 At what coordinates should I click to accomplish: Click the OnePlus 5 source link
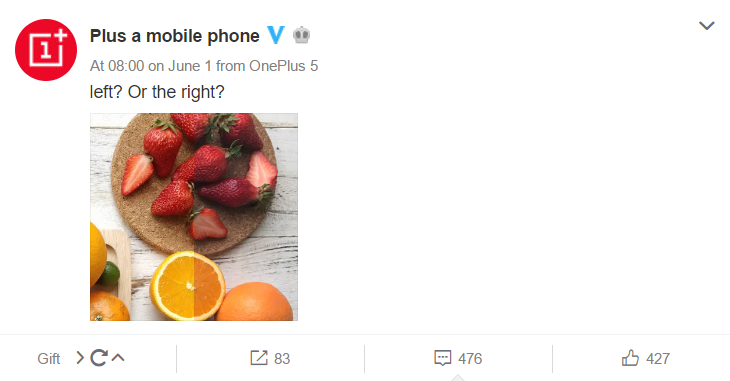284,66
